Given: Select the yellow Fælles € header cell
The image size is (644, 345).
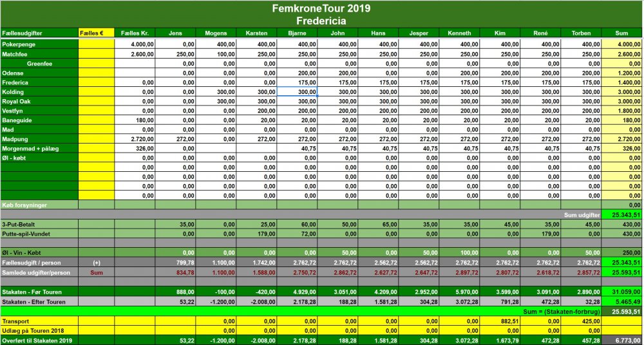Looking at the screenshot, I should (97, 33).
